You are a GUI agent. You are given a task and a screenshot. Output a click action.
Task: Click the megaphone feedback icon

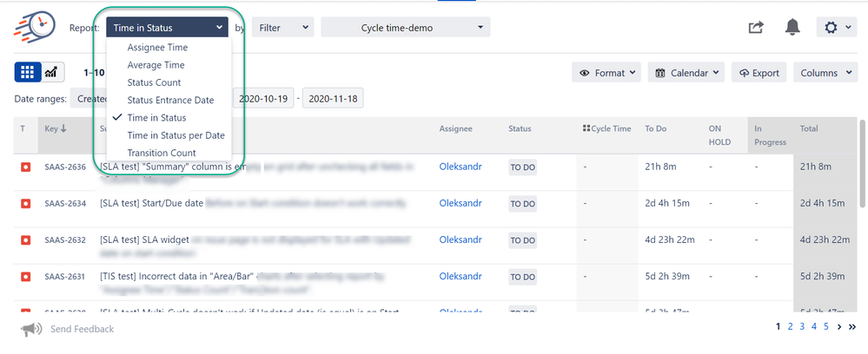[31, 329]
